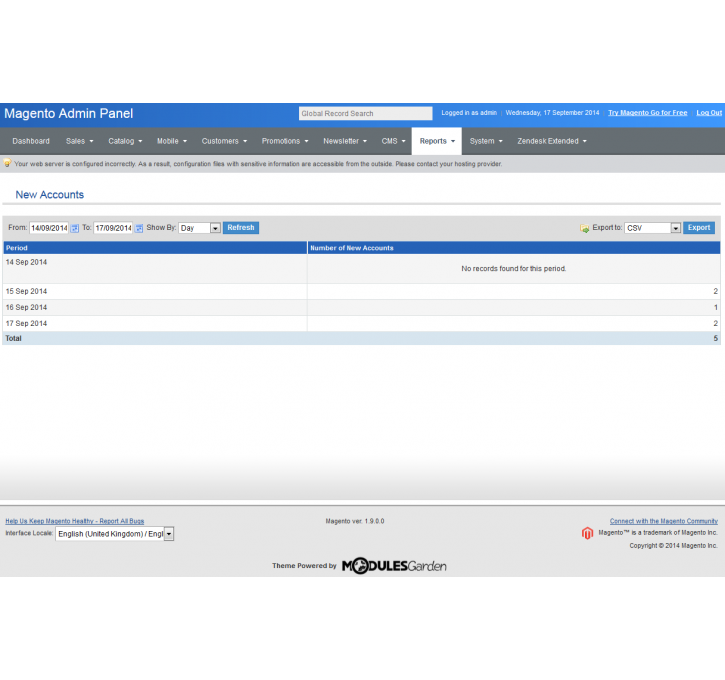Open the To date calendar picker icon
Image resolution: width=725 pixels, height=680 pixels.
coord(139,228)
